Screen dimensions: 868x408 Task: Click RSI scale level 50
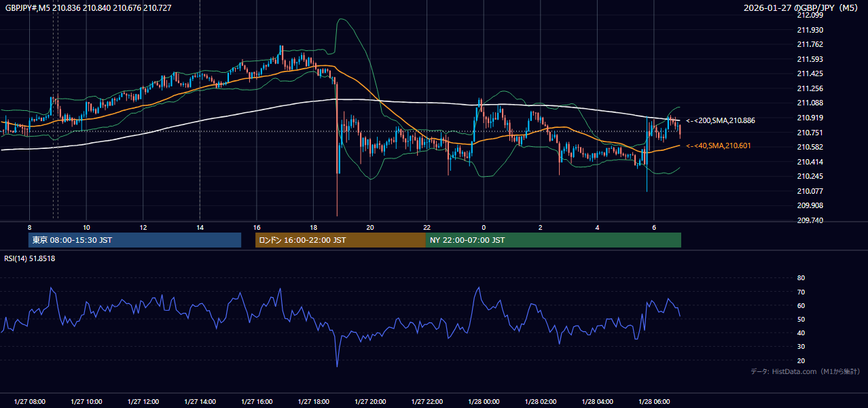click(x=801, y=319)
